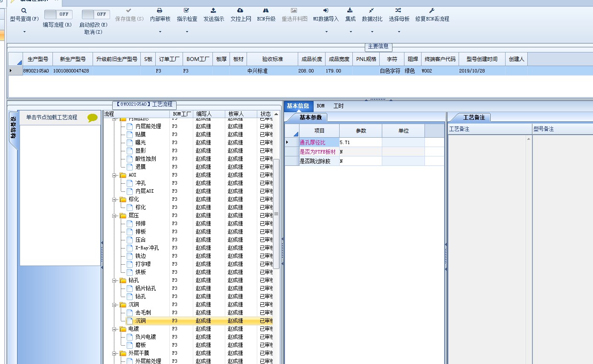Image resolution: width=593 pixels, height=364 pixels.
Task: Switch to the 工时 tab
Action: (x=338, y=106)
